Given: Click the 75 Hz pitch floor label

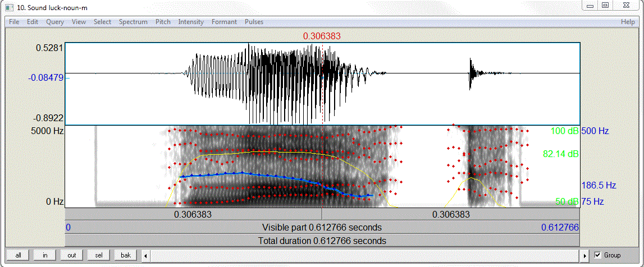Looking at the screenshot, I should pyautogui.click(x=592, y=201).
